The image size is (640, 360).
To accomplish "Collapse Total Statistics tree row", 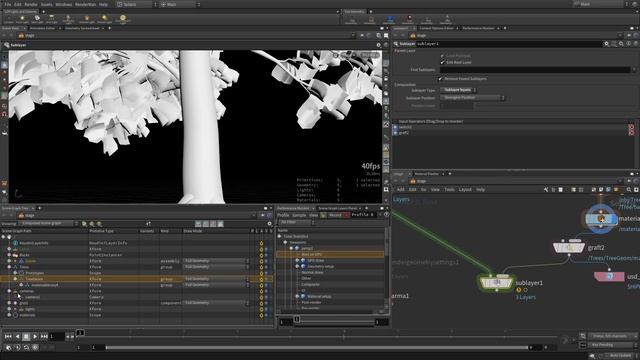I will click(280, 236).
